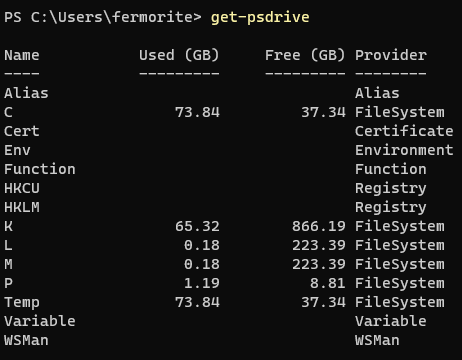This screenshot has width=462, height=360.
Task: Select the Cert drive name
Action: 22,131
